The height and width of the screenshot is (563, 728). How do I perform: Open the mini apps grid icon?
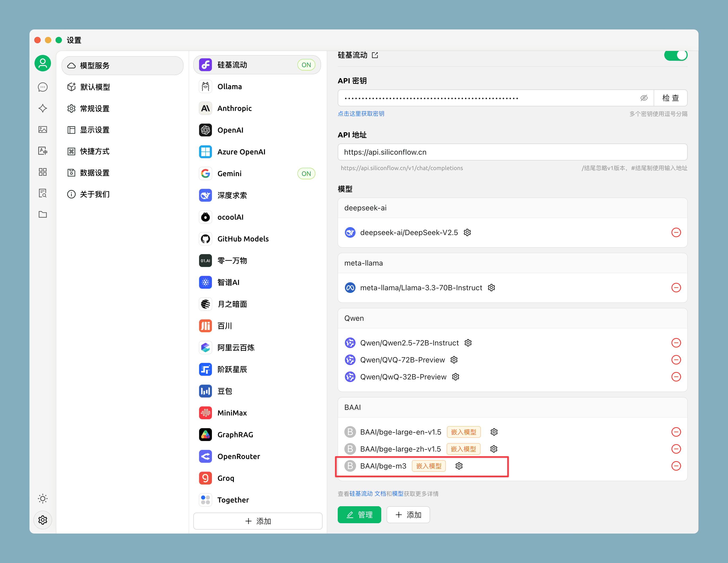coord(43,172)
